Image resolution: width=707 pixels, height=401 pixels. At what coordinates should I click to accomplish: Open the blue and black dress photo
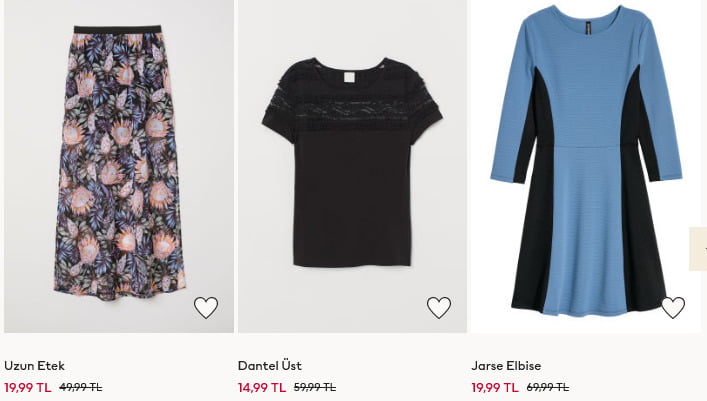click(x=586, y=166)
